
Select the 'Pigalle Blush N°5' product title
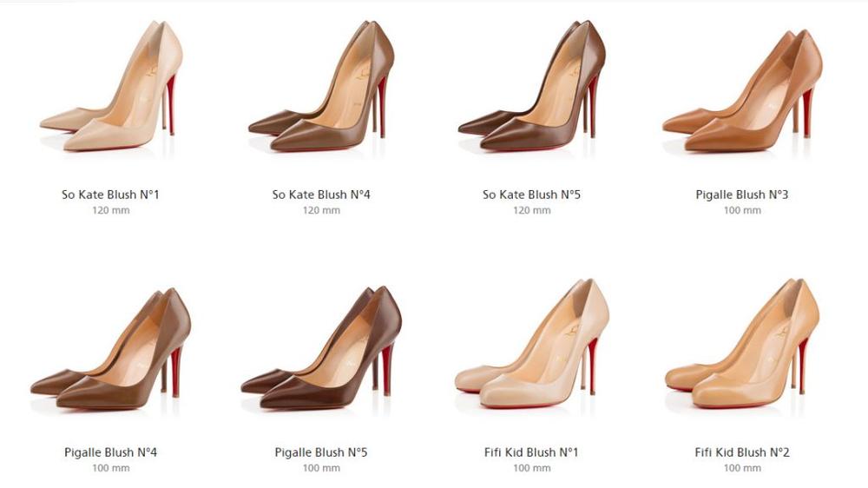[321, 452]
